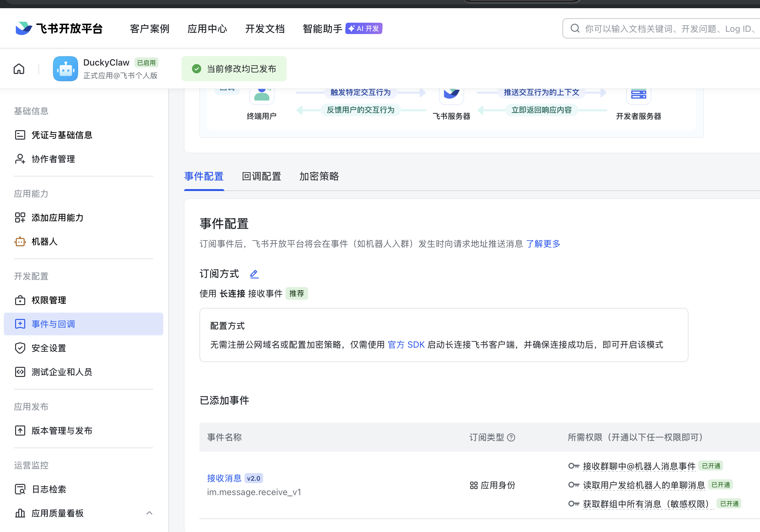Click the Feishu logo at top left

pyautogui.click(x=24, y=28)
